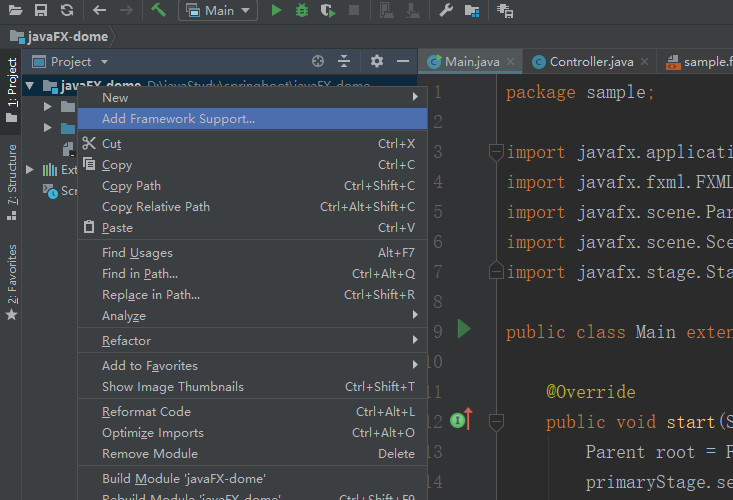
Task: Run with coverage shield icon
Action: (x=328, y=10)
